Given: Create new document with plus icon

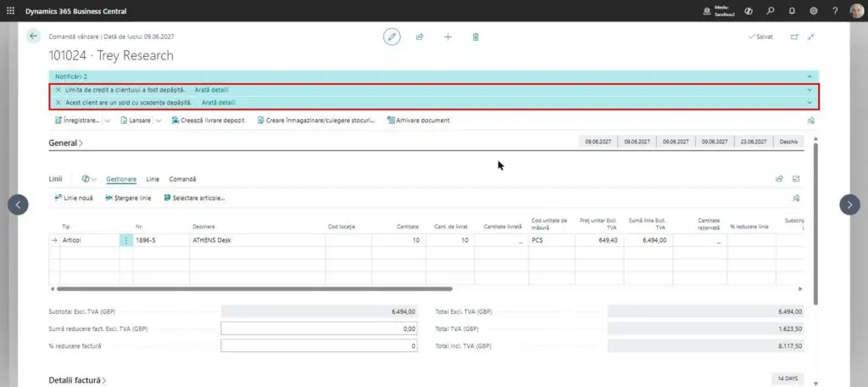Looking at the screenshot, I should click(x=448, y=36).
